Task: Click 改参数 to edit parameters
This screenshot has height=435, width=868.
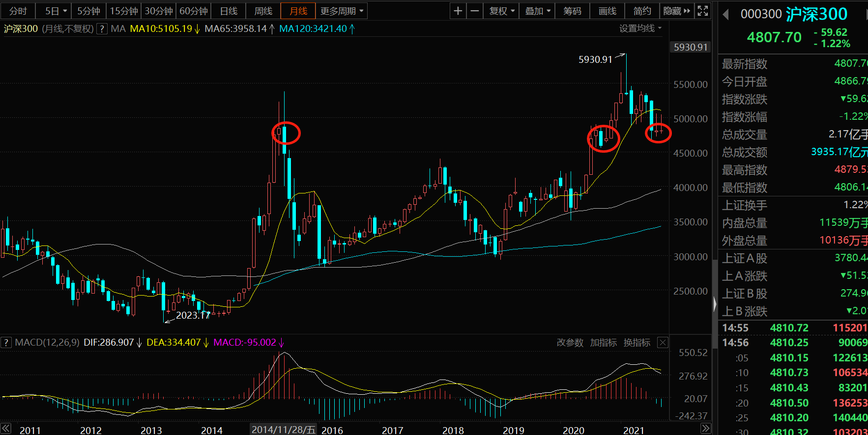Action: click(570, 343)
